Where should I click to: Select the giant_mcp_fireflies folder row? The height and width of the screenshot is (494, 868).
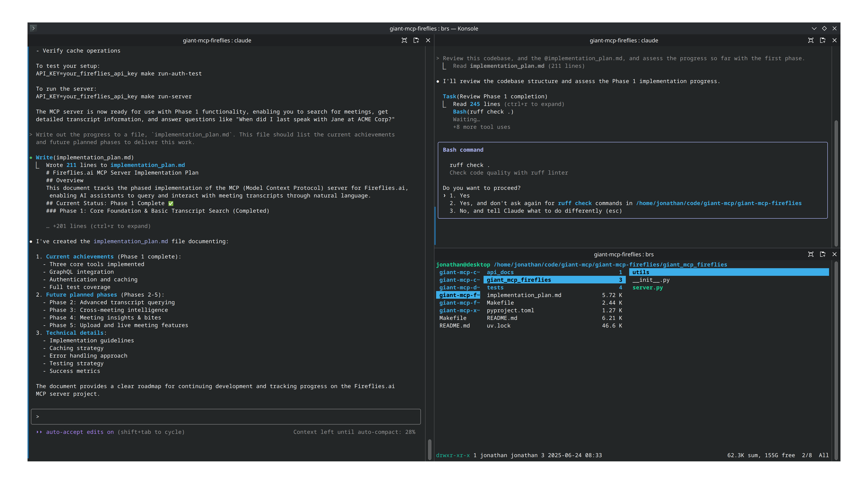click(x=554, y=280)
